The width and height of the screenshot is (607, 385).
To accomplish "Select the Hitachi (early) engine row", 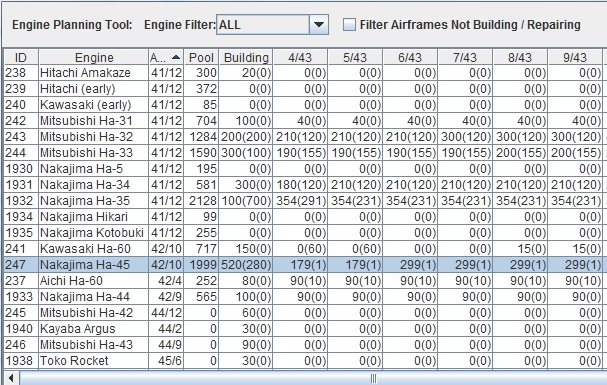I will click(304, 89).
